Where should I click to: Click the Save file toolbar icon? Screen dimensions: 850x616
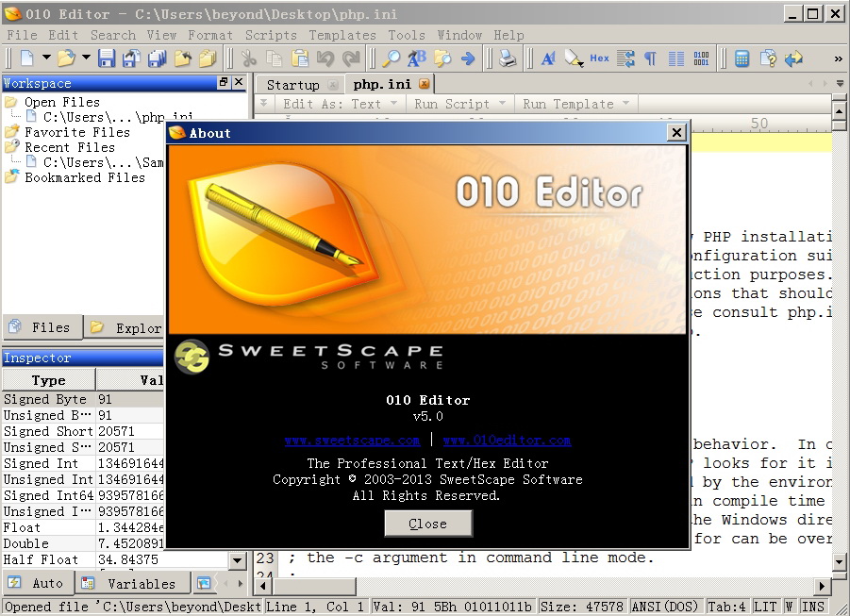click(107, 58)
